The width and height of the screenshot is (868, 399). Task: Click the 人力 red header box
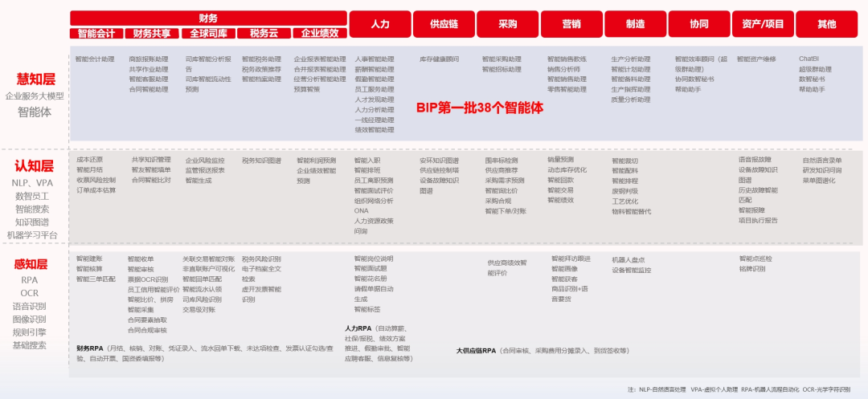pos(379,24)
